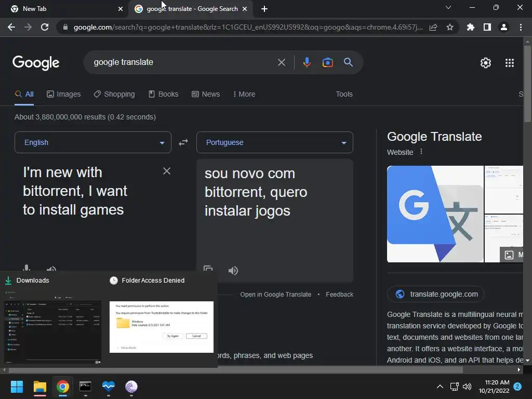Open Windows Start menu
The image size is (532, 399).
(x=17, y=387)
